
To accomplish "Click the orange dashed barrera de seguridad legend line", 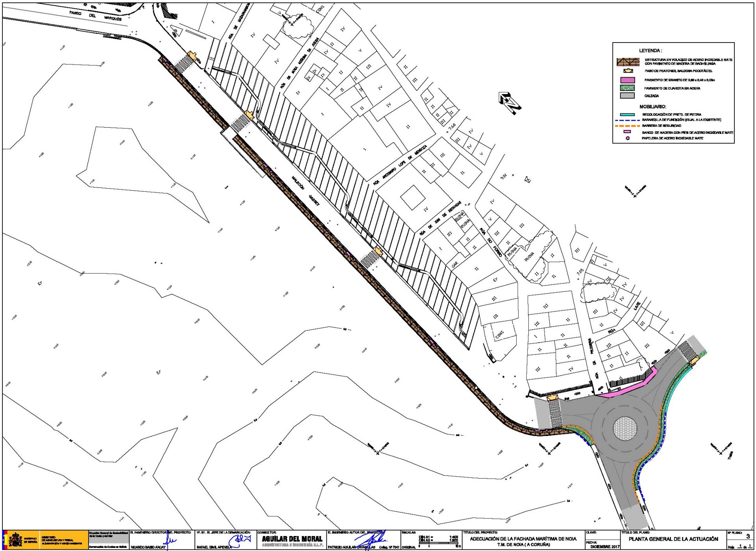I will pyautogui.click(x=627, y=126).
